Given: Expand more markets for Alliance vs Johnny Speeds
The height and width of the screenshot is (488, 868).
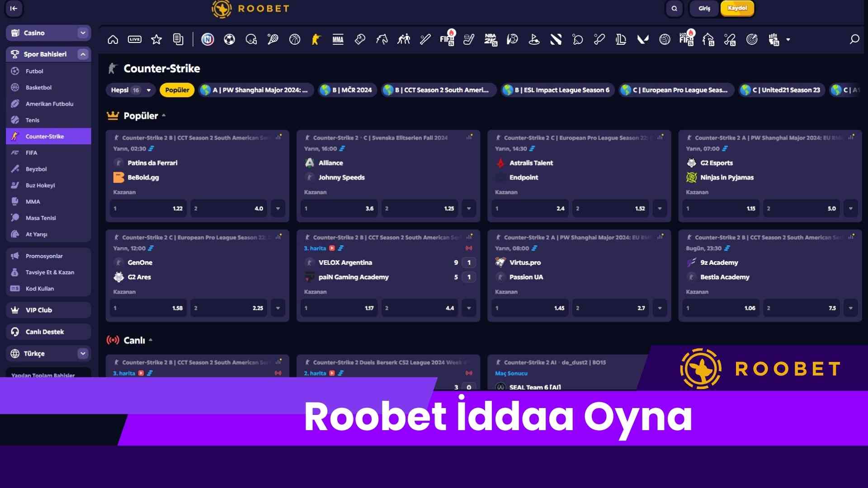Looking at the screenshot, I should (x=469, y=208).
